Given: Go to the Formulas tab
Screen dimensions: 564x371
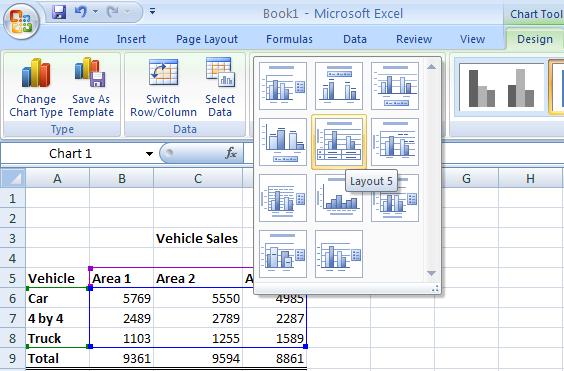Looking at the screenshot, I should tap(289, 39).
